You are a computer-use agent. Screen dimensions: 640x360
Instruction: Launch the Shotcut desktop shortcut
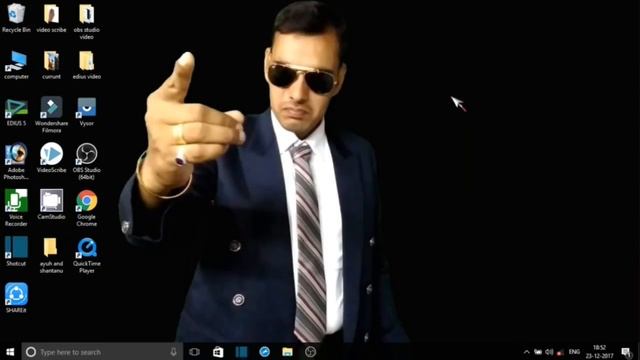point(16,251)
